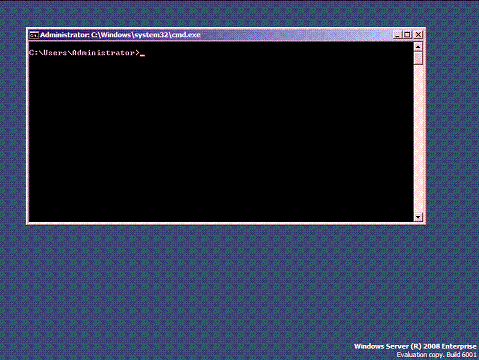Close the Administrator cmd.exe window

pos(418,35)
